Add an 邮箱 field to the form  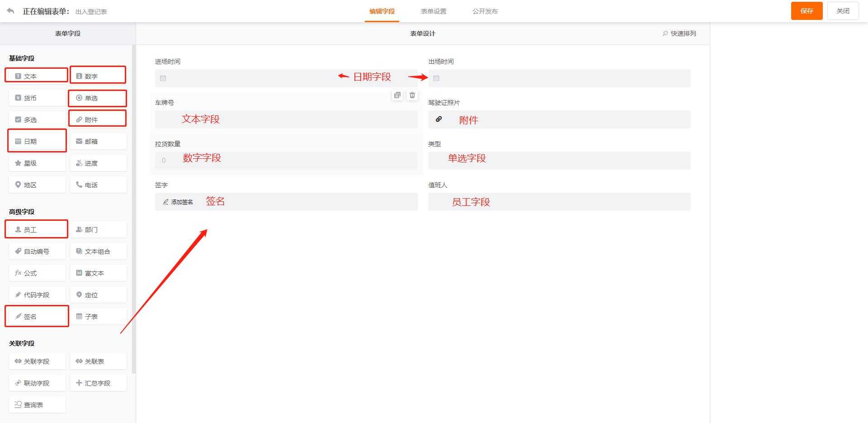pyautogui.click(x=98, y=141)
